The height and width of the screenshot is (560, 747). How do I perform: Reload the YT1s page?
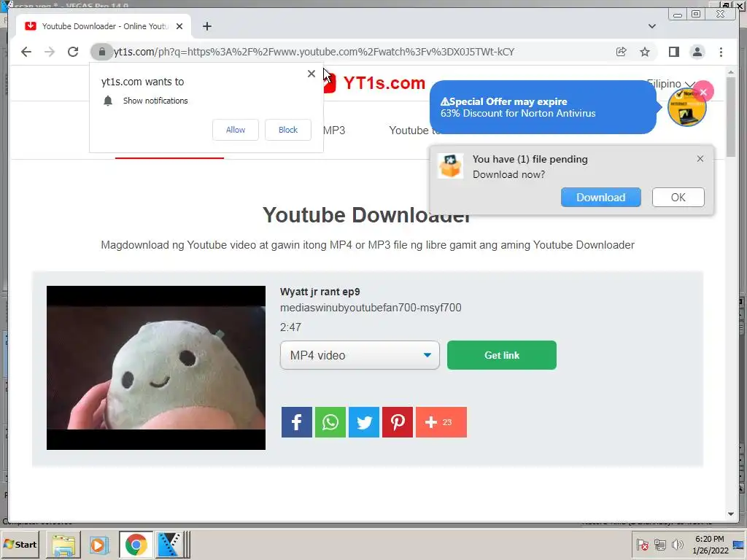(x=73, y=52)
